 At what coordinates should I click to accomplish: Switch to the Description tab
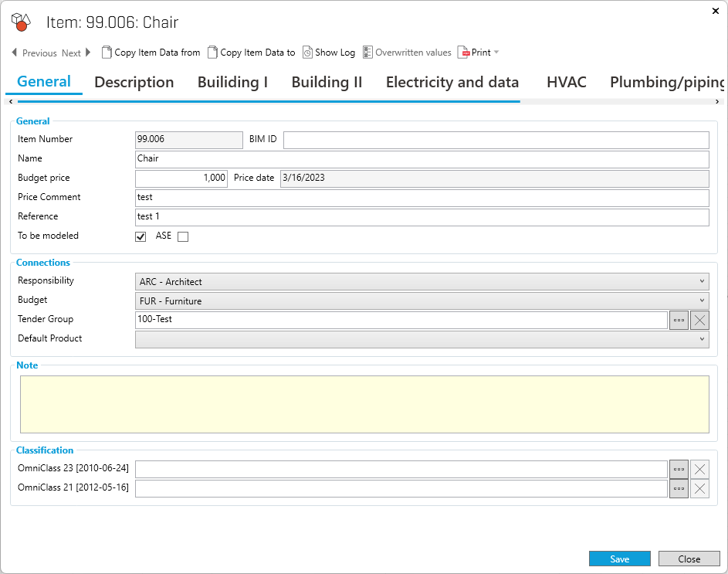134,82
